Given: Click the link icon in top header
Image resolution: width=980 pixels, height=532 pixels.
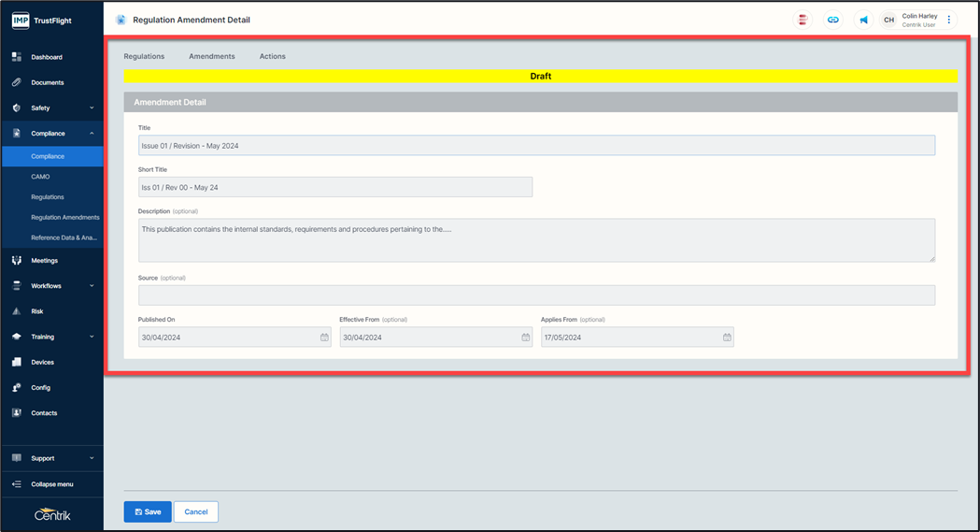Looking at the screenshot, I should click(832, 20).
